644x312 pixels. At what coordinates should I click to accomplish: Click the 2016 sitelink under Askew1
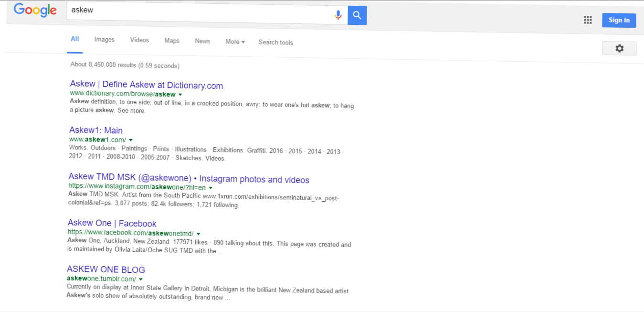pyautogui.click(x=276, y=151)
